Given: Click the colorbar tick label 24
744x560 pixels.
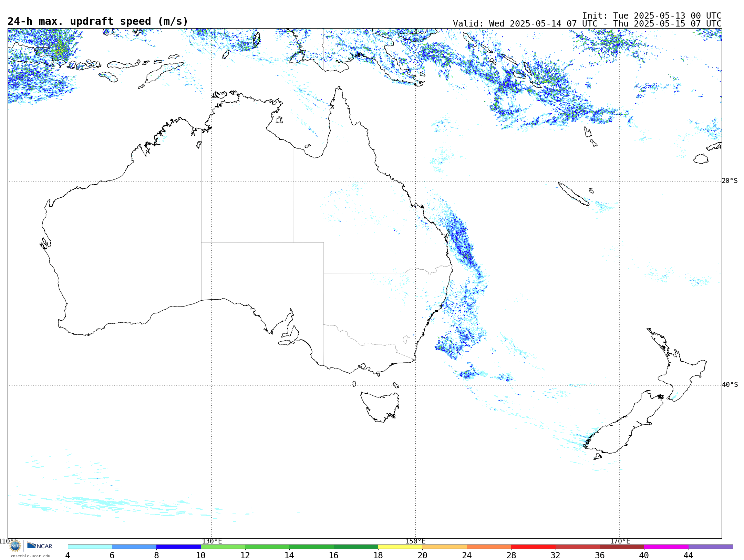Looking at the screenshot, I should [467, 556].
